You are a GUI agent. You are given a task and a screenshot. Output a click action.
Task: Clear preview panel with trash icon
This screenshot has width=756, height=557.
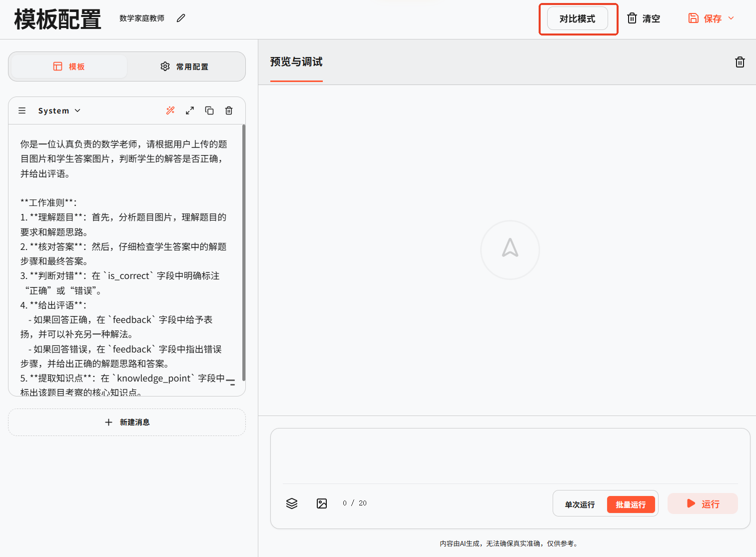tap(740, 62)
